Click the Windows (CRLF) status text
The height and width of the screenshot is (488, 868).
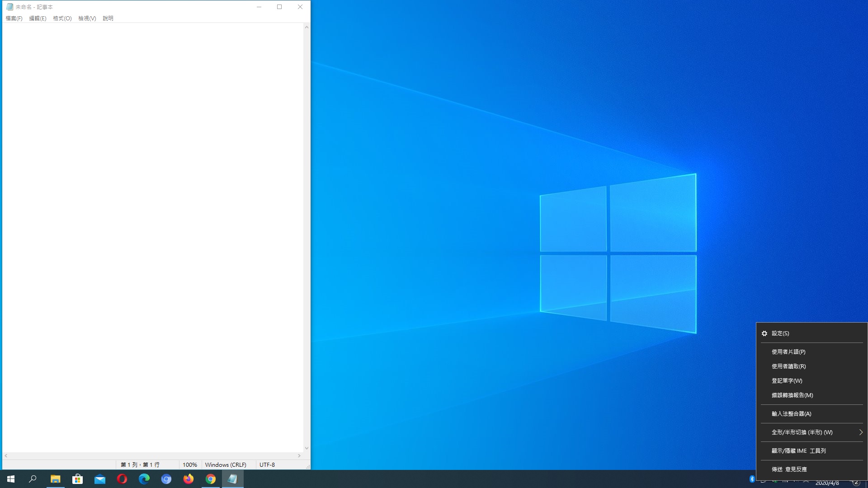pyautogui.click(x=226, y=465)
